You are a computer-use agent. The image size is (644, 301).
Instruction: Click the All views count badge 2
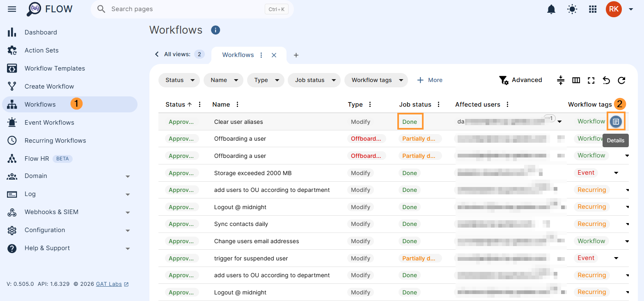point(199,54)
